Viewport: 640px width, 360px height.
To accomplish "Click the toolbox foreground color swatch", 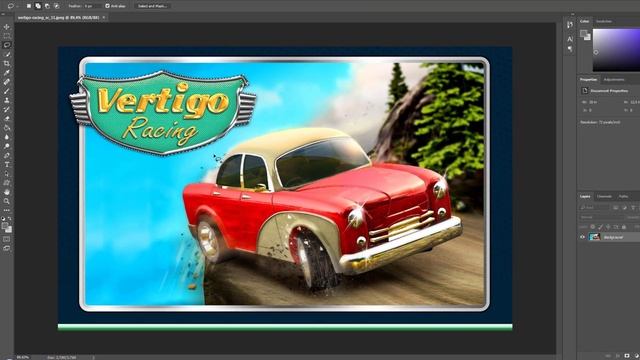I will (x=5, y=226).
